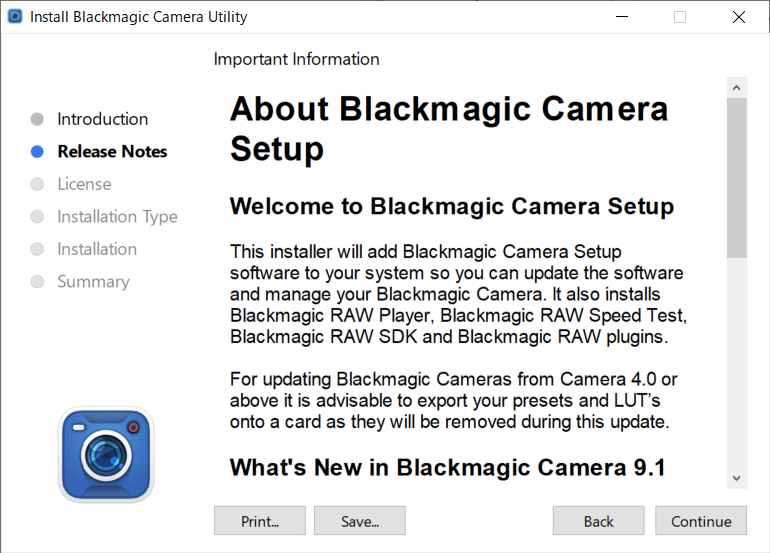770x553 pixels.
Task: Click the blue camera app icon
Action: pyautogui.click(x=106, y=454)
